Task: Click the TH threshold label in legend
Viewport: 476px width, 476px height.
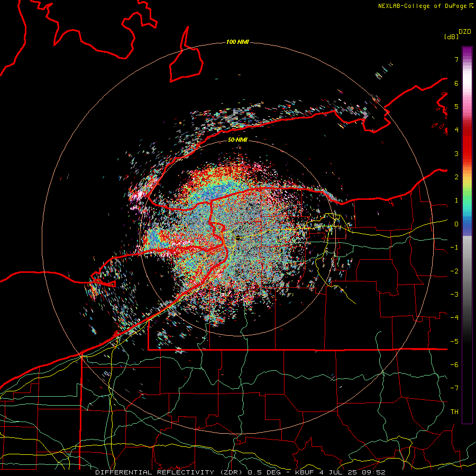Action: [454, 412]
